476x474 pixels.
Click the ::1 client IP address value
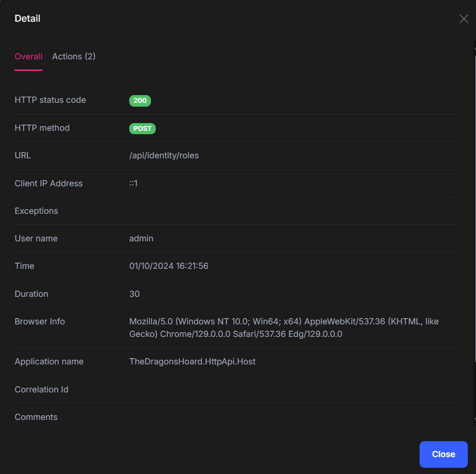tap(134, 183)
